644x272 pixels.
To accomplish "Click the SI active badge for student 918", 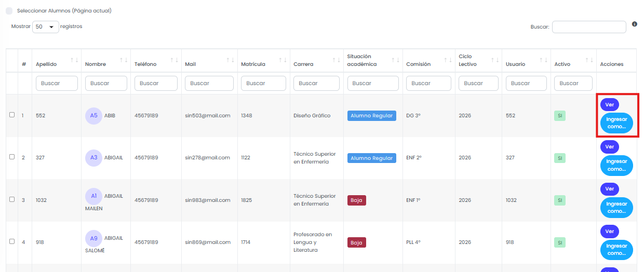I will 560,242.
